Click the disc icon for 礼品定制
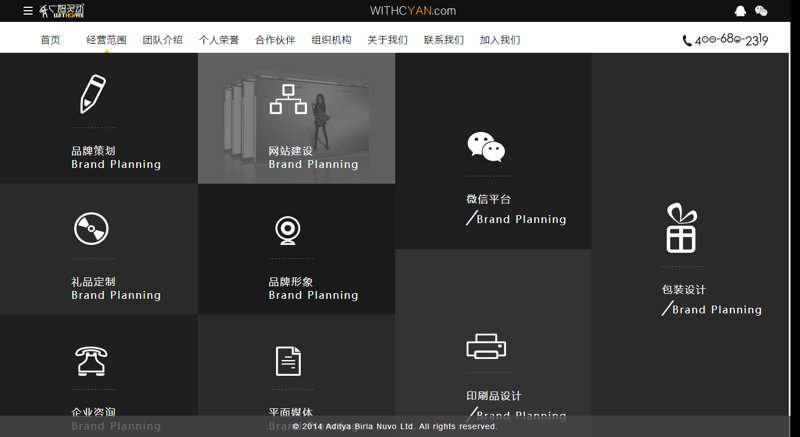The height and width of the screenshot is (437, 800). pyautogui.click(x=91, y=228)
